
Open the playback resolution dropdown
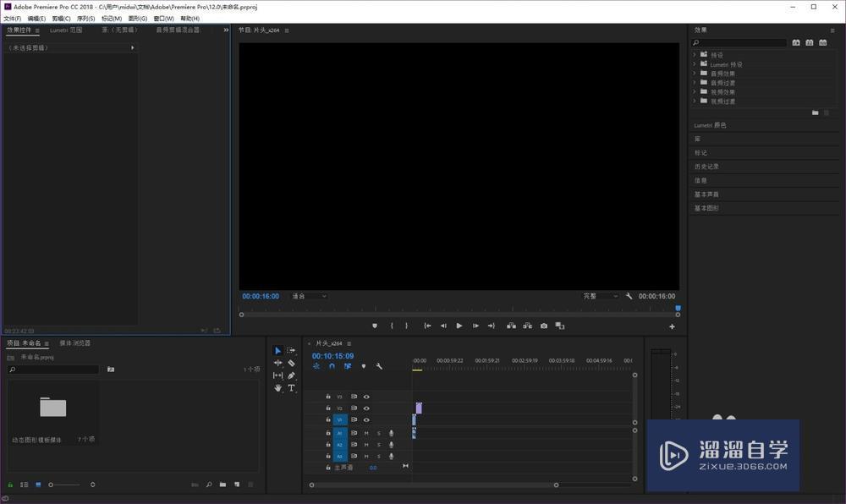600,296
